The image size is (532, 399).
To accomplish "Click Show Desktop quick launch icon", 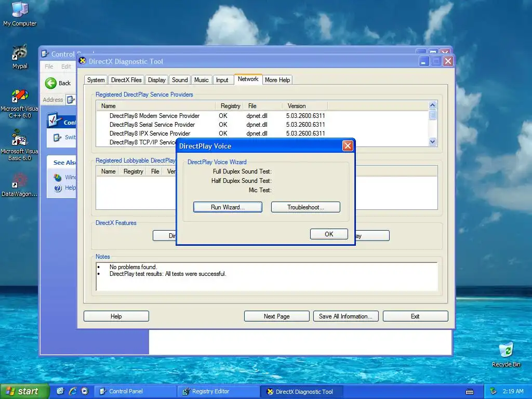I will point(60,391).
